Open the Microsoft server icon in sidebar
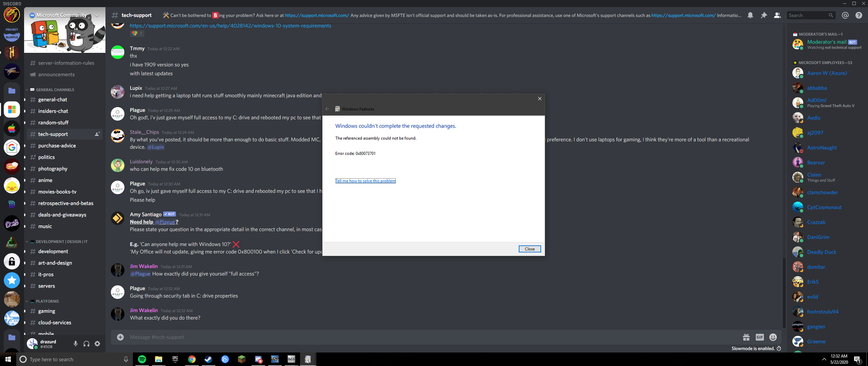This screenshot has height=366, width=868. click(12, 109)
